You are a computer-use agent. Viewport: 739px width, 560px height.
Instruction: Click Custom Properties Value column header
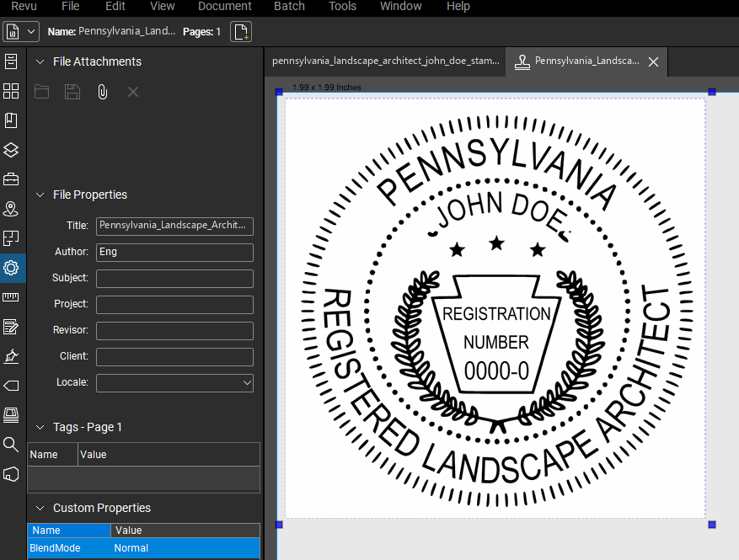click(185, 531)
